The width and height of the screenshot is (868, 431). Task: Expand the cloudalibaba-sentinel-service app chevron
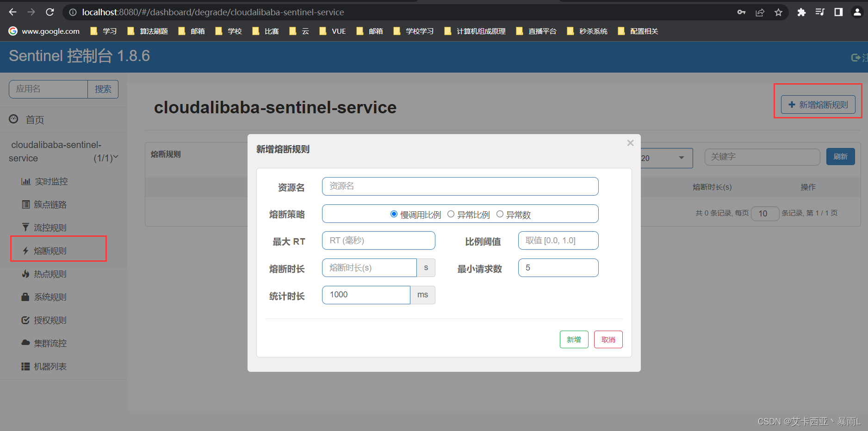[116, 157]
